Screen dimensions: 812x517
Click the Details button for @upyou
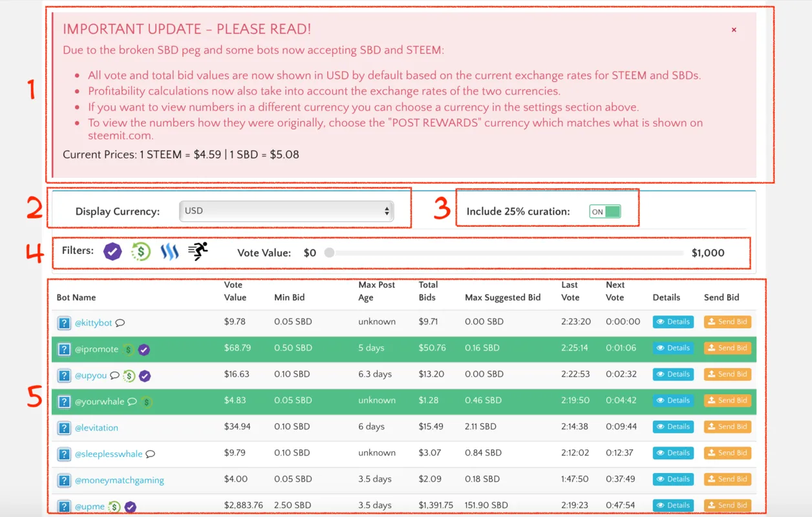click(x=673, y=374)
